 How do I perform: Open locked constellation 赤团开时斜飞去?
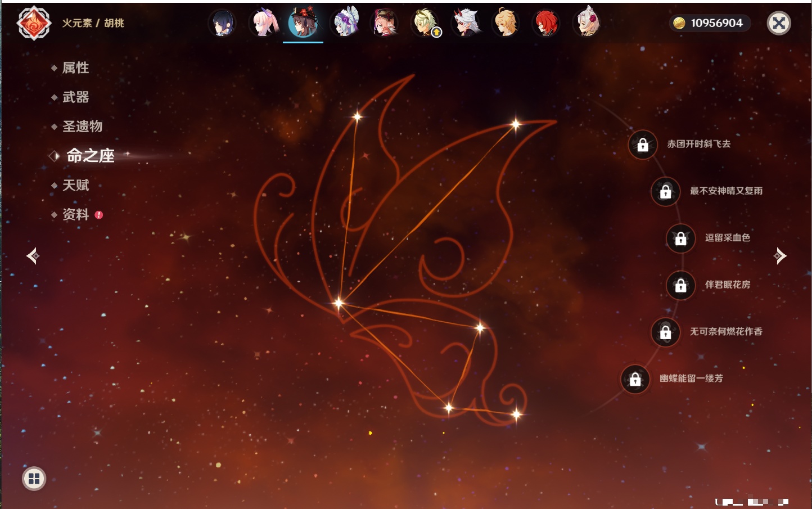pos(643,145)
